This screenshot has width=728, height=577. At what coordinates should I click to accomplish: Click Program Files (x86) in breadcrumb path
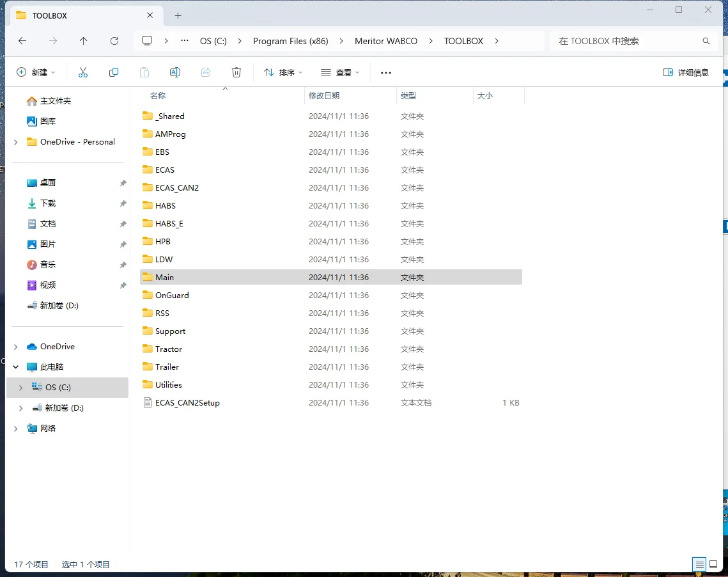(x=290, y=41)
